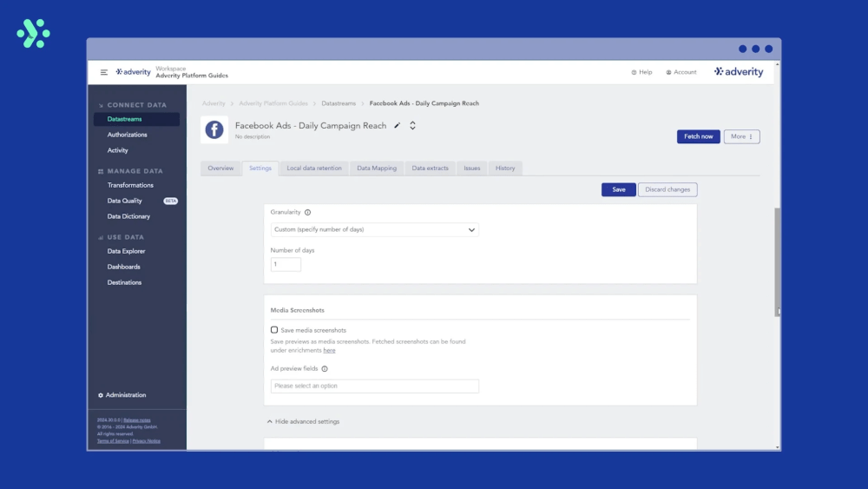
Task: Open the More options menu
Action: tap(742, 136)
